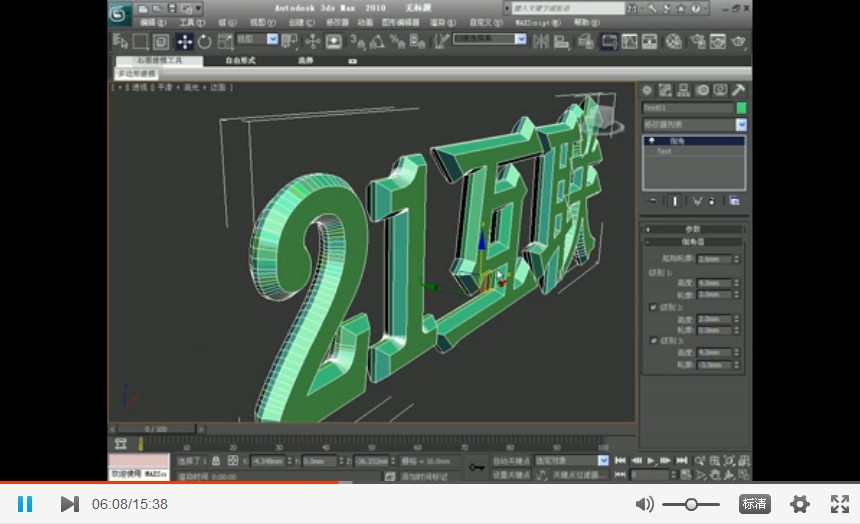
Task: Toggle 自动关键点 Auto Key button
Action: (511, 461)
